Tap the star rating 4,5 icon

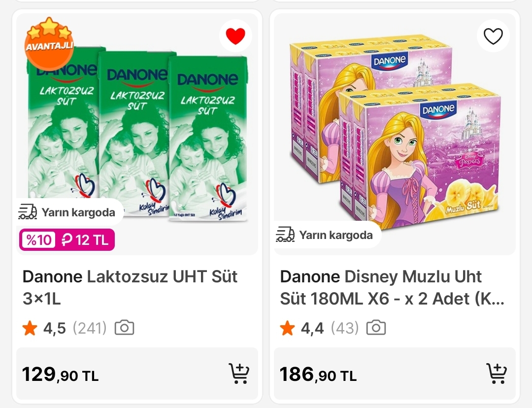pos(30,328)
